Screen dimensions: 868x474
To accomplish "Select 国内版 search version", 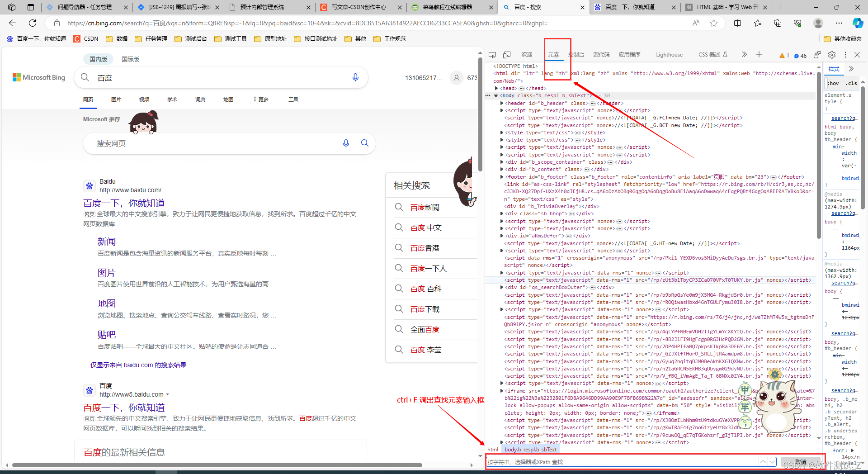I will pyautogui.click(x=98, y=59).
